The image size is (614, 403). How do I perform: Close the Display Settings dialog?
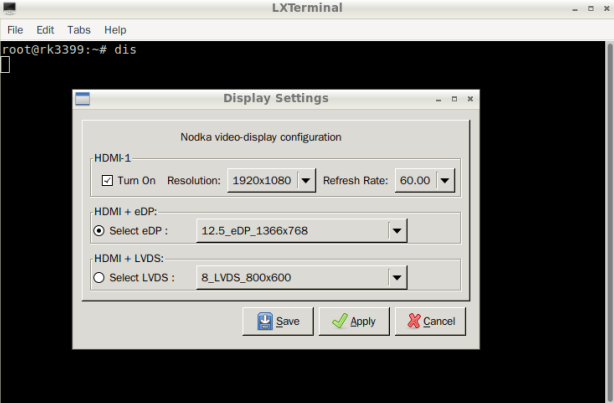click(x=470, y=99)
